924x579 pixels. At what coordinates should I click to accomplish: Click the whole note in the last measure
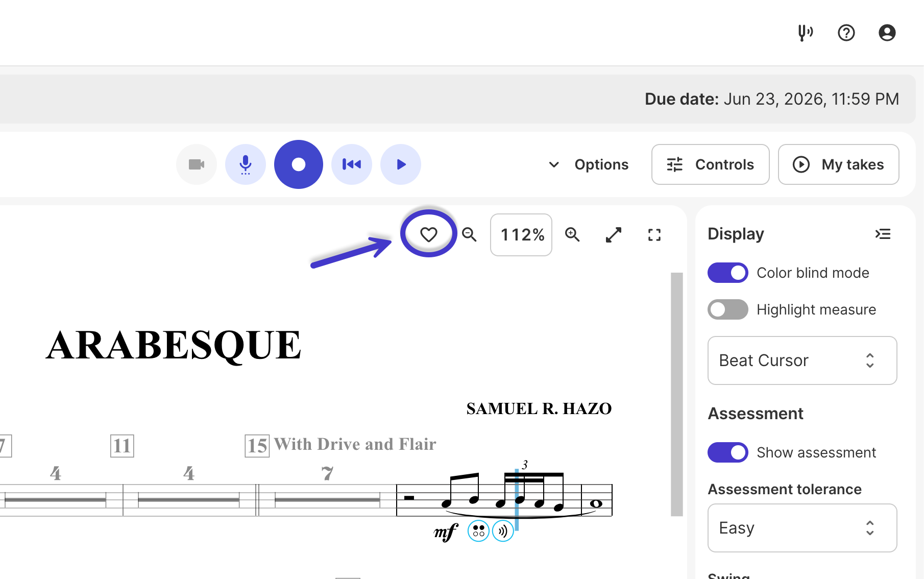596,503
